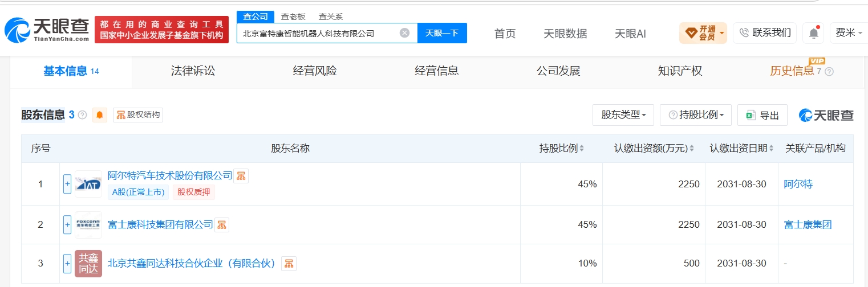
Task: Click the red 商业查询工具 banner
Action: point(161,30)
